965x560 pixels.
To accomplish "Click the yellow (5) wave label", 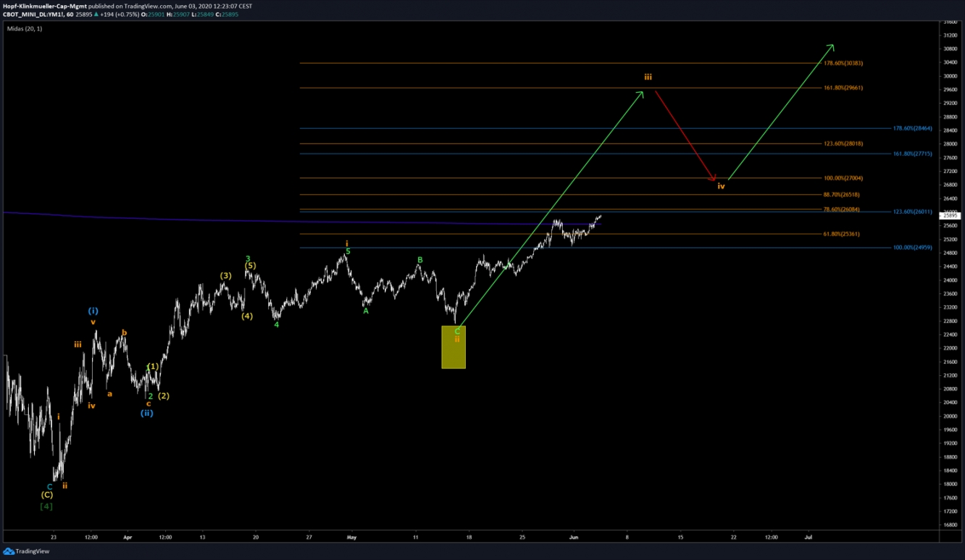I will coord(250,266).
